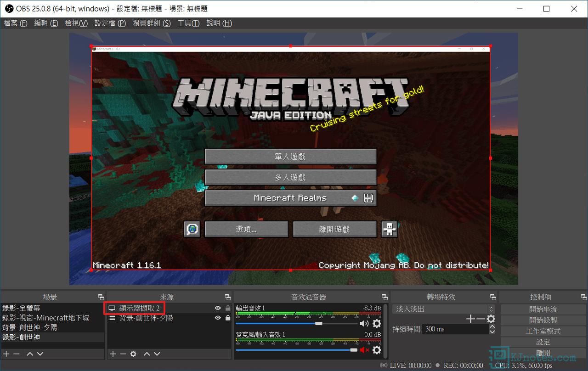Add a new source with the plus icon

(113, 354)
